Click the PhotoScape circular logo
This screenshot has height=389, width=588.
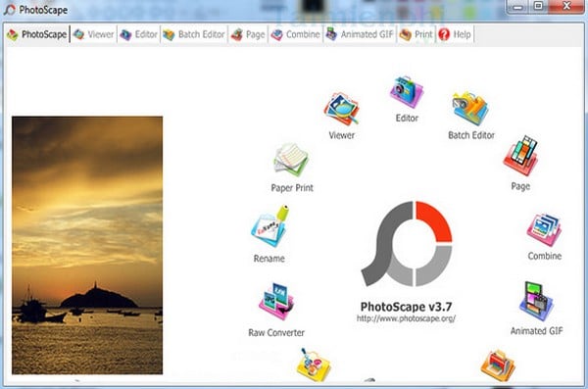(407, 244)
